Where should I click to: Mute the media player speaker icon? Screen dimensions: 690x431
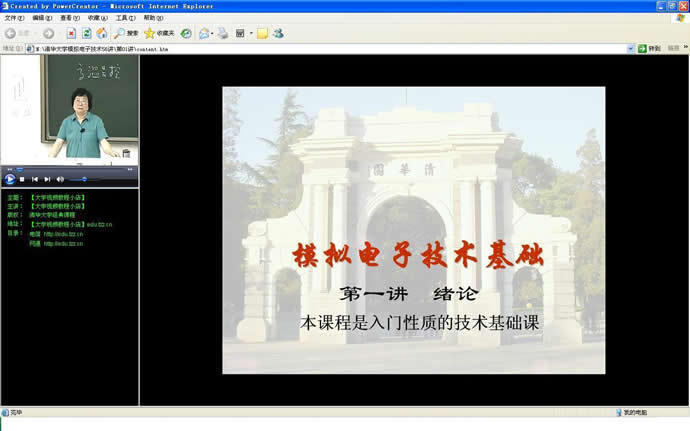[60, 179]
